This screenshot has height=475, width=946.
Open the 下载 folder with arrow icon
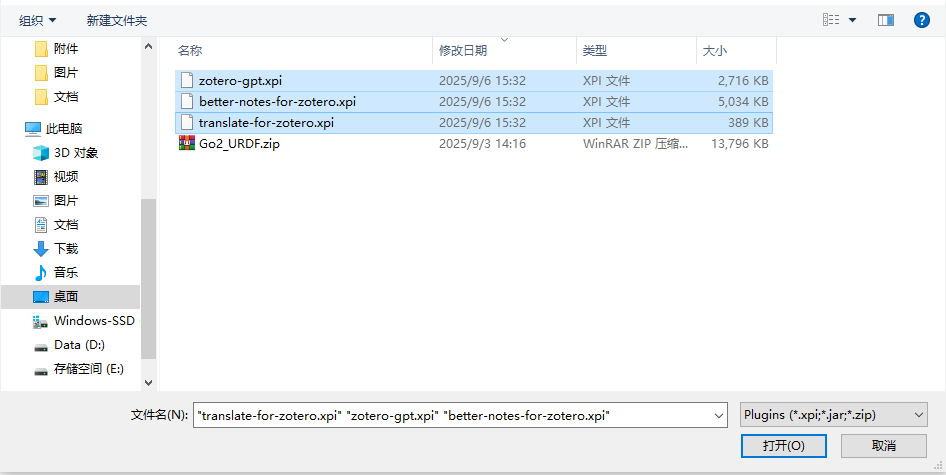(40, 249)
